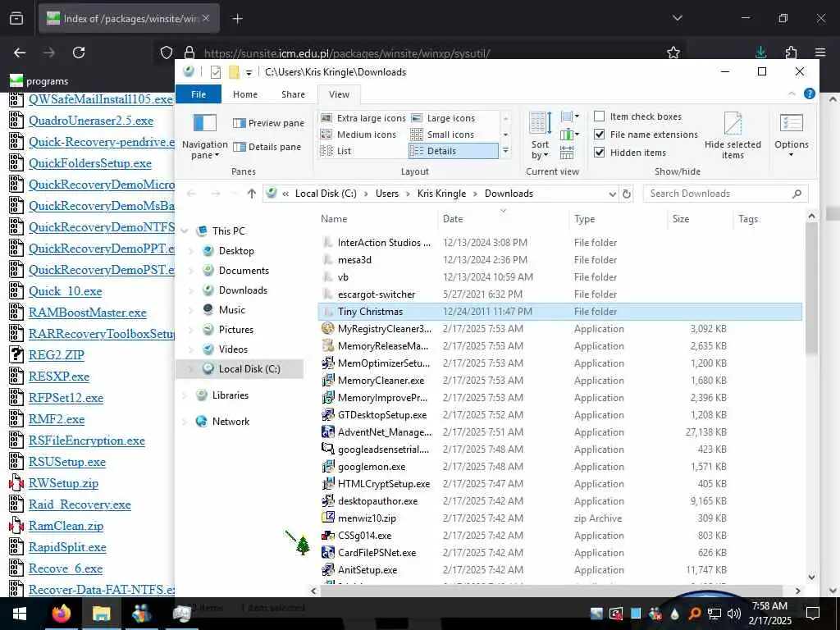Click Users in the breadcrumb path

click(387, 194)
